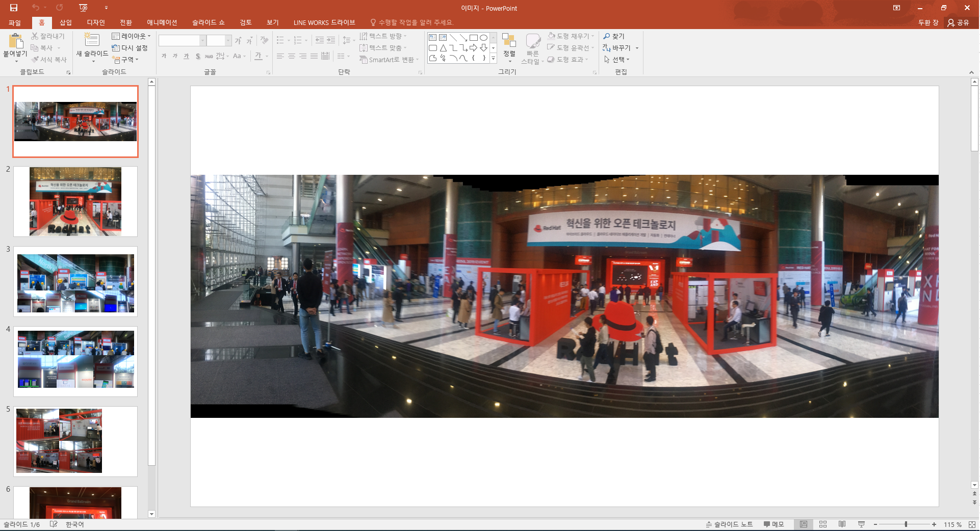Viewport: 980px width, 531px height.
Task: Click the 115 % zoom level
Action: 952,524
